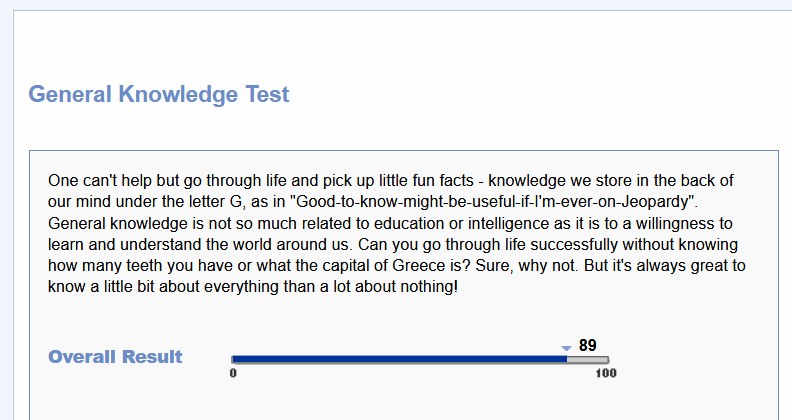792x420 pixels.
Task: Click the hyphenated Good-to-know Jeopardy phrase
Action: [x=493, y=202]
